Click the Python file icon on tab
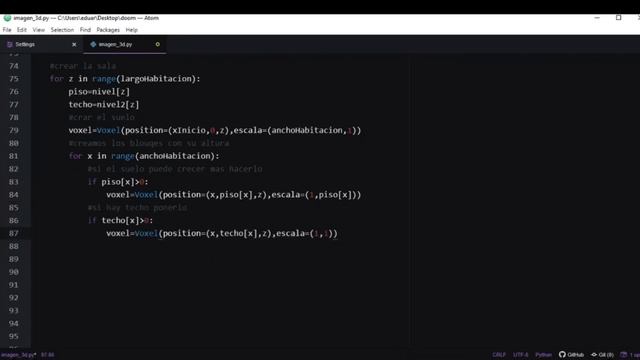640x360 pixels. pyautogui.click(x=93, y=44)
